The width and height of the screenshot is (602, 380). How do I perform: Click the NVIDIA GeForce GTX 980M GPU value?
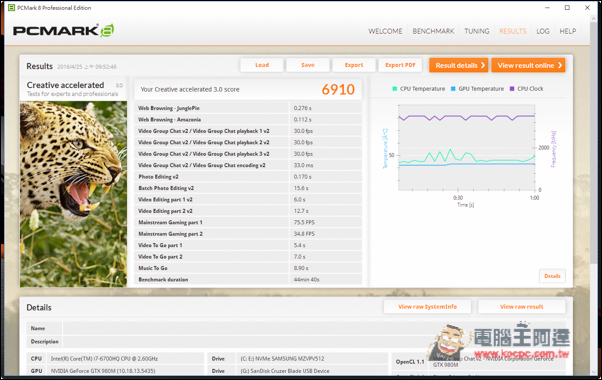[x=103, y=371]
